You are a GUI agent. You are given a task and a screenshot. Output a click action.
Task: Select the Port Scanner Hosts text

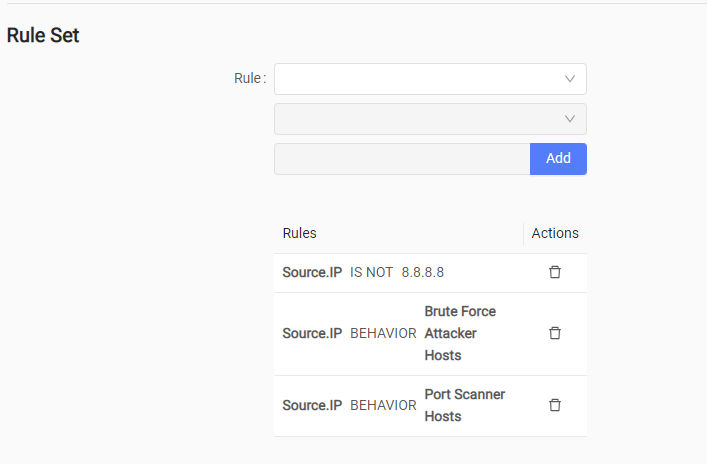click(465, 405)
